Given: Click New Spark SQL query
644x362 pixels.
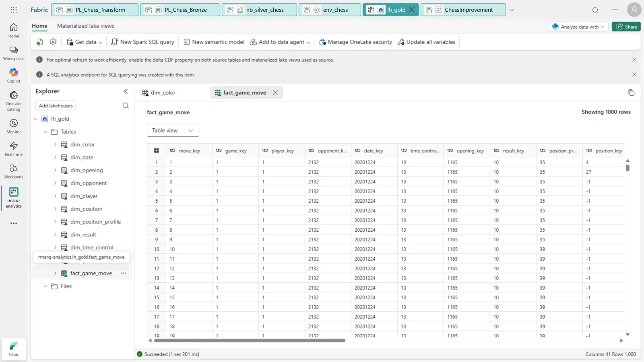Looking at the screenshot, I should (x=143, y=42).
